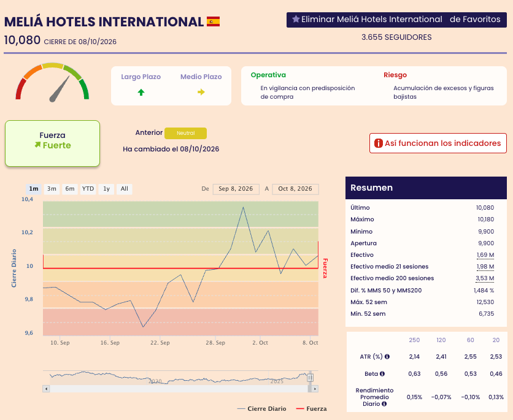Click the yellow Medio Plazo right arrow
This screenshot has height=420, width=513.
(x=201, y=92)
